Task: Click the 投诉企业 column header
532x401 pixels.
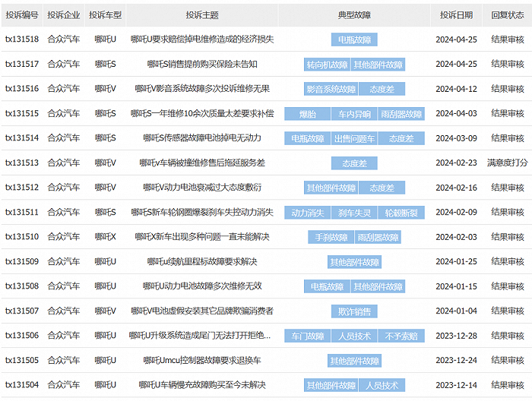Action: (x=63, y=15)
